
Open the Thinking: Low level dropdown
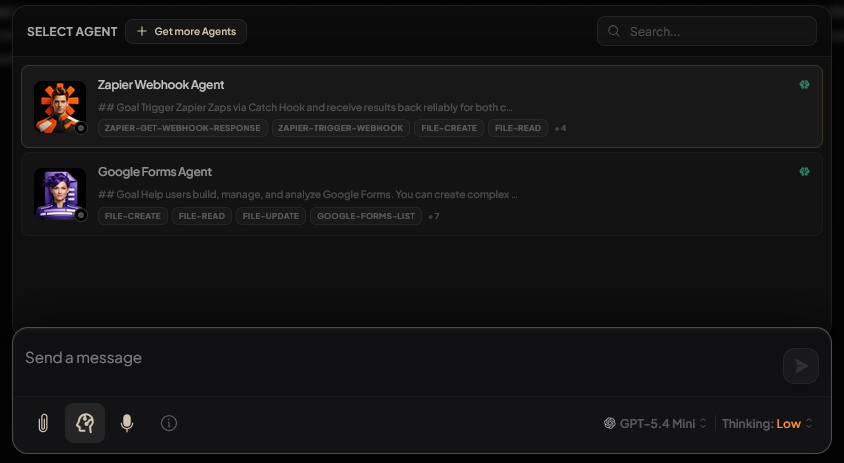[767, 424]
